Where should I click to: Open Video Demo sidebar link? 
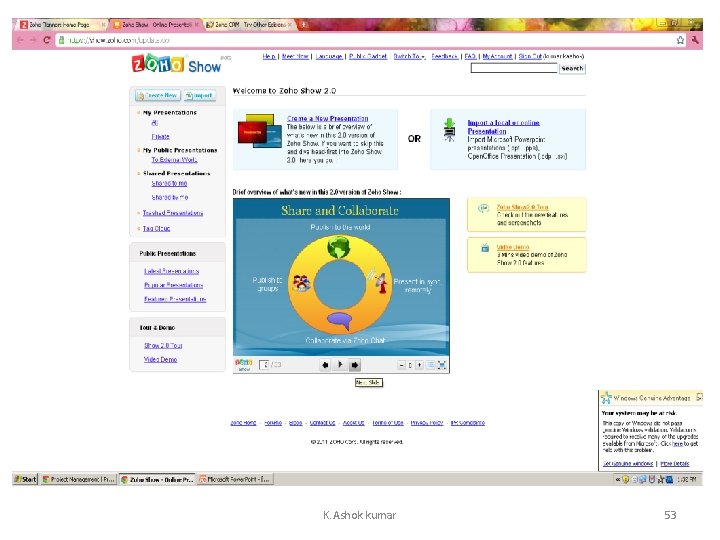(160, 359)
